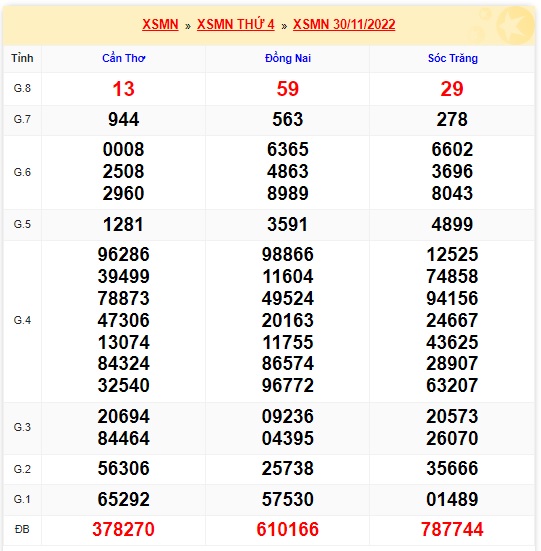The image size is (541, 551).
Task: Open the XSMN THỨ 4 link
Action: pyautogui.click(x=235, y=25)
